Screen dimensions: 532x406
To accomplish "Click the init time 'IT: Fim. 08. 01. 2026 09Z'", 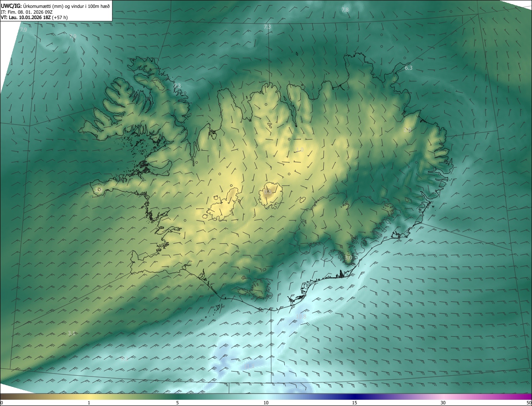I will click(x=27, y=12).
